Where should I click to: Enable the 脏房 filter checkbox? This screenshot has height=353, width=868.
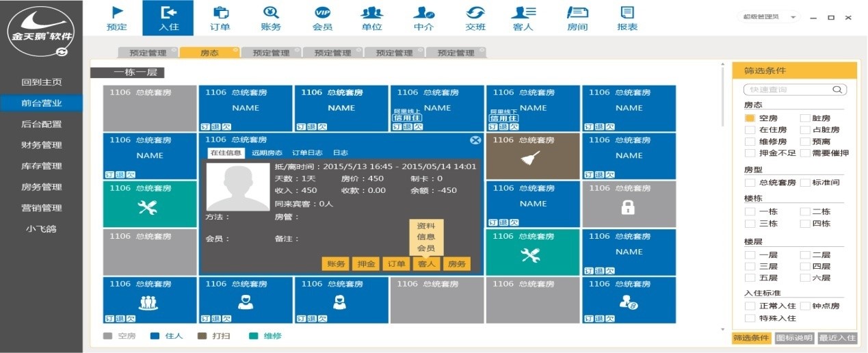point(804,118)
